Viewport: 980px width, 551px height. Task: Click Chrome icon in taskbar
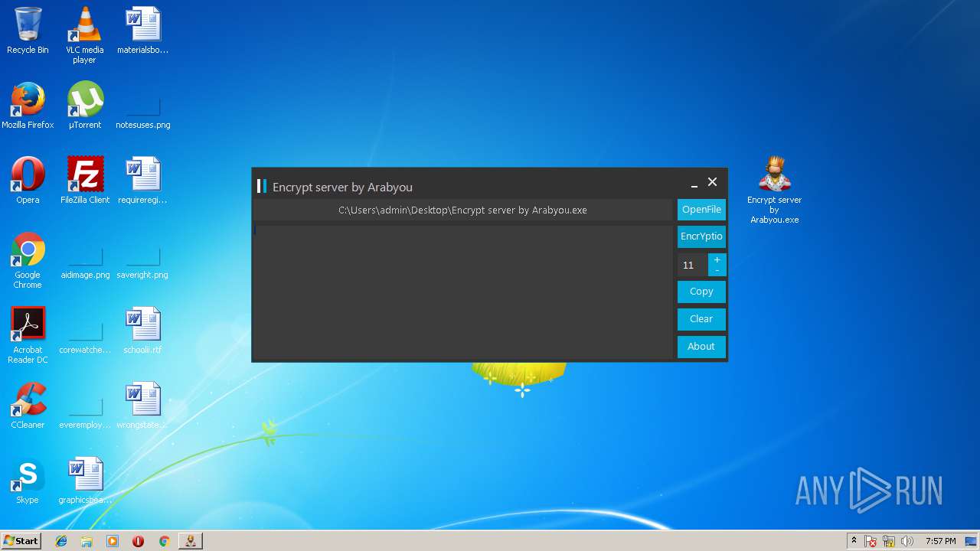[x=164, y=541]
